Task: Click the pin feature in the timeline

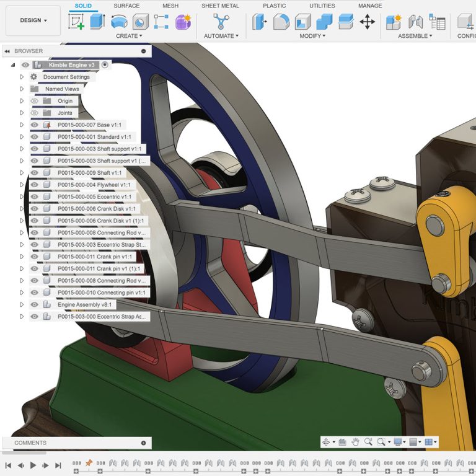Action: coord(89,462)
